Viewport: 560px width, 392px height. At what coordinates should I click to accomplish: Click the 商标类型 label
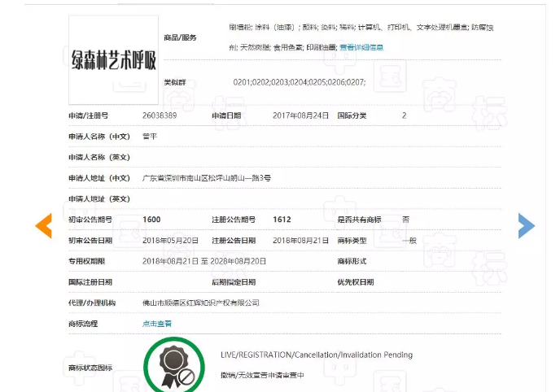coord(352,241)
